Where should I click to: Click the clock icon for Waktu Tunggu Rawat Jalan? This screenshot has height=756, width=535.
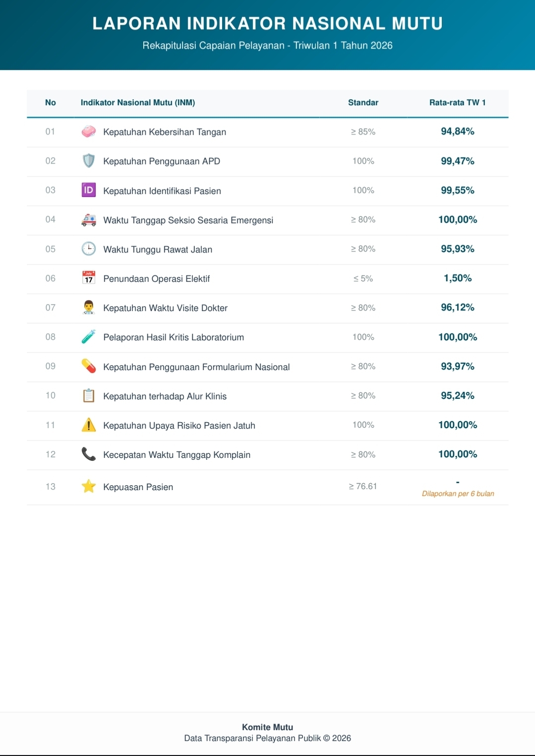pyautogui.click(x=89, y=249)
